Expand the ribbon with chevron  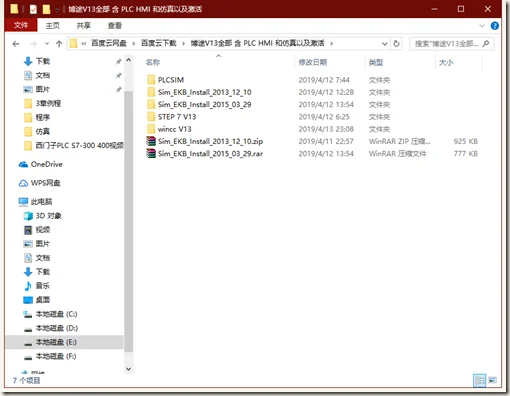[x=482, y=26]
